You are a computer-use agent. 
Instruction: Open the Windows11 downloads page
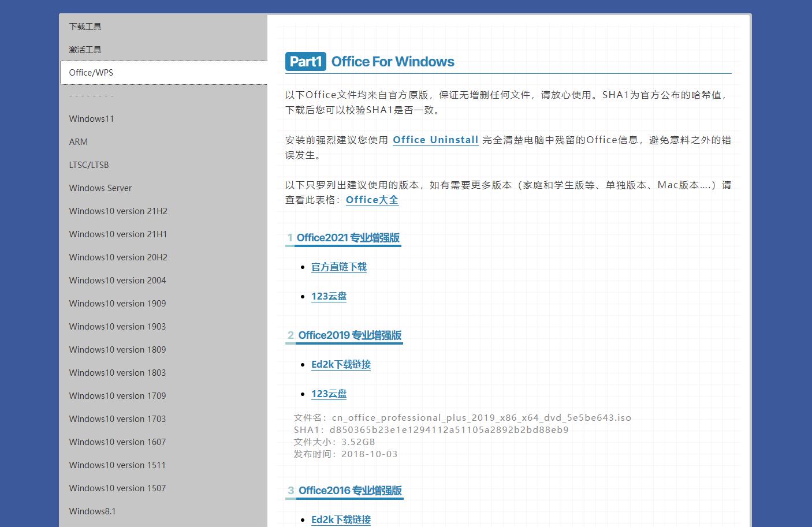pos(91,118)
